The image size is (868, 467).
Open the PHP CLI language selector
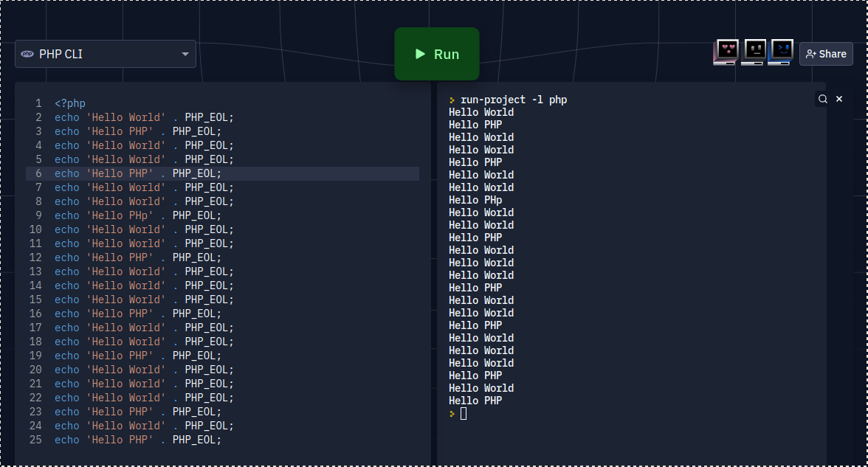(x=105, y=54)
